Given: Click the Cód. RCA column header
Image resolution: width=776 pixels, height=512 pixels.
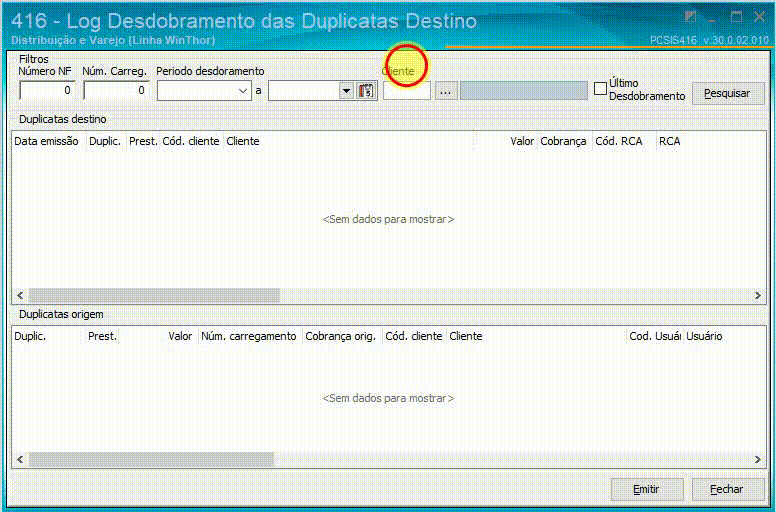Looking at the screenshot, I should (624, 141).
